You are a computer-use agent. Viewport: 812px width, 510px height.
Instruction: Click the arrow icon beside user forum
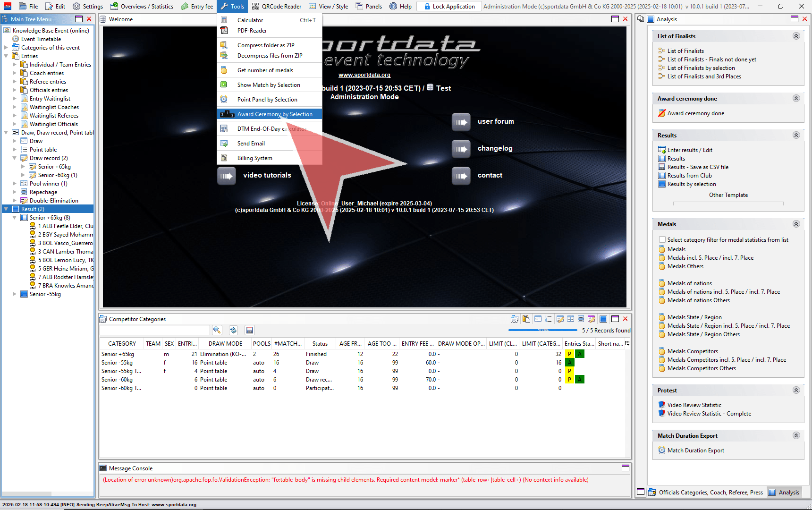pos(461,122)
